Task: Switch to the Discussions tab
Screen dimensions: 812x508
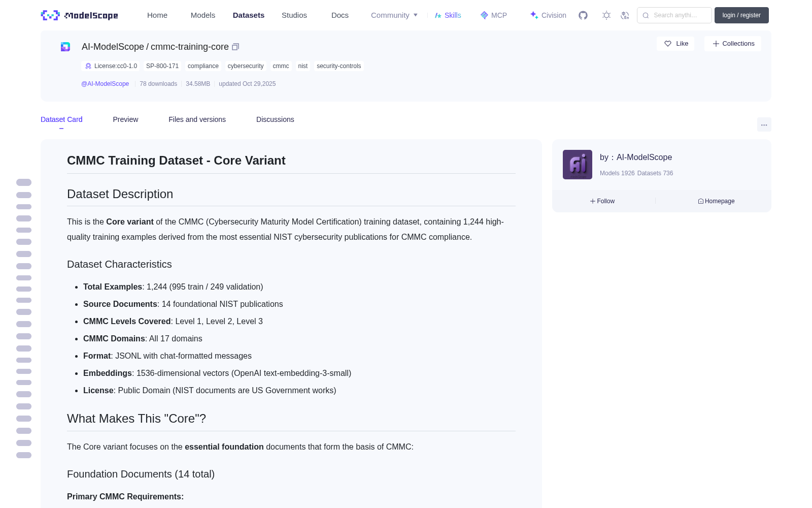Action: pyautogui.click(x=275, y=119)
